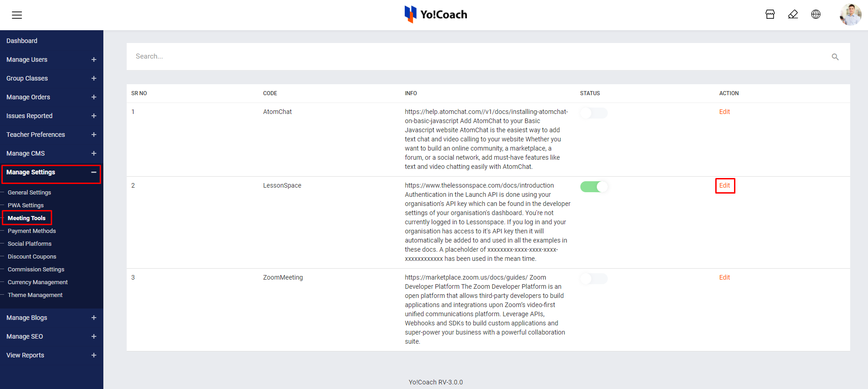The image size is (868, 389).
Task: Open the storefront icon in the header
Action: tap(770, 14)
